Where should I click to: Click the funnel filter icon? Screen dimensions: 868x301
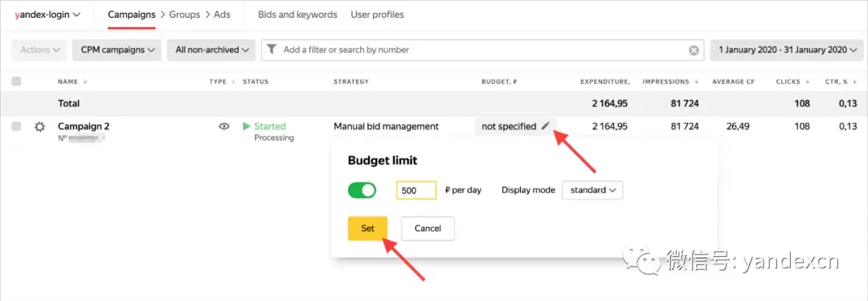tap(272, 49)
